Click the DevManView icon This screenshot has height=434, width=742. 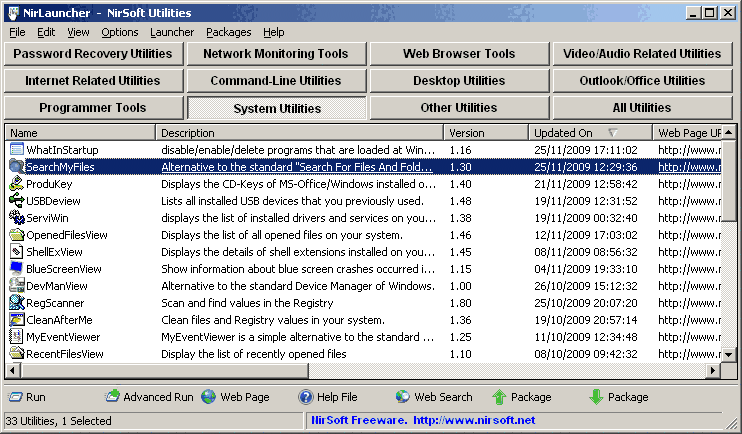tap(17, 286)
